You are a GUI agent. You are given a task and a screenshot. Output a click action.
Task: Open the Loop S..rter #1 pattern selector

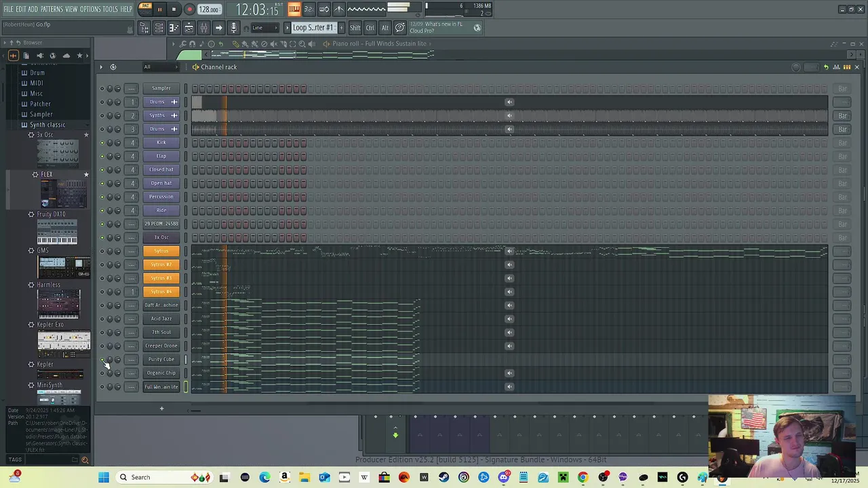(313, 28)
